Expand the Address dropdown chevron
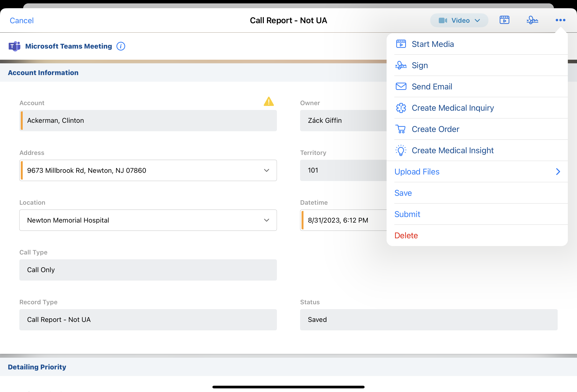Viewport: 577px width, 392px height. tap(267, 171)
